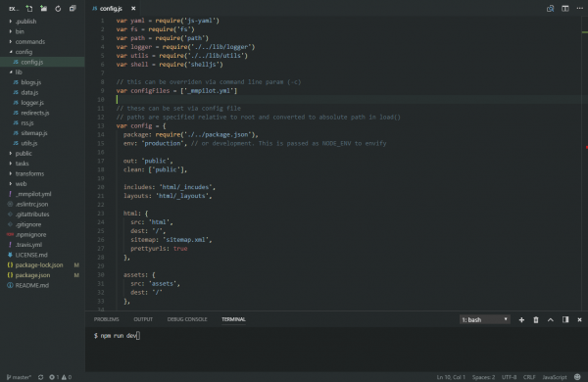Click the New Folder icon in explorer header

click(43, 8)
